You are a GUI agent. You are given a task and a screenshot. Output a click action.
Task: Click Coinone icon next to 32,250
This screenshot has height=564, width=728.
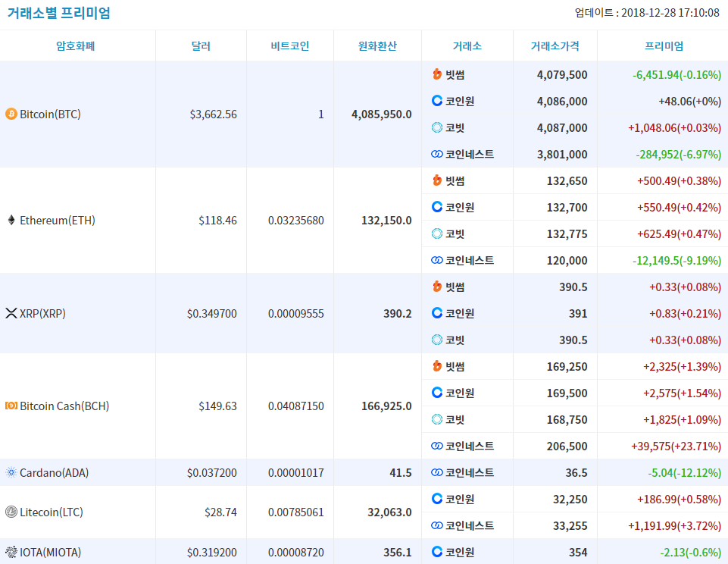[x=437, y=499]
